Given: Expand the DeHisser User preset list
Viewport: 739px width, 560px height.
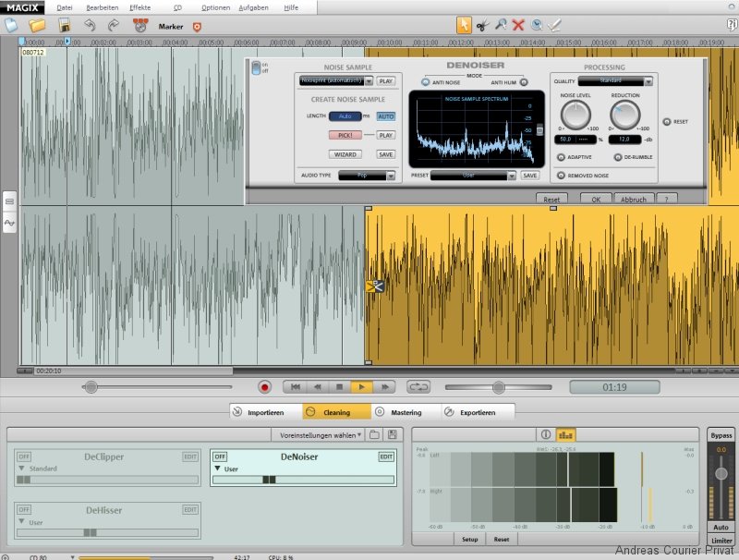Looking at the screenshot, I should 21,522.
